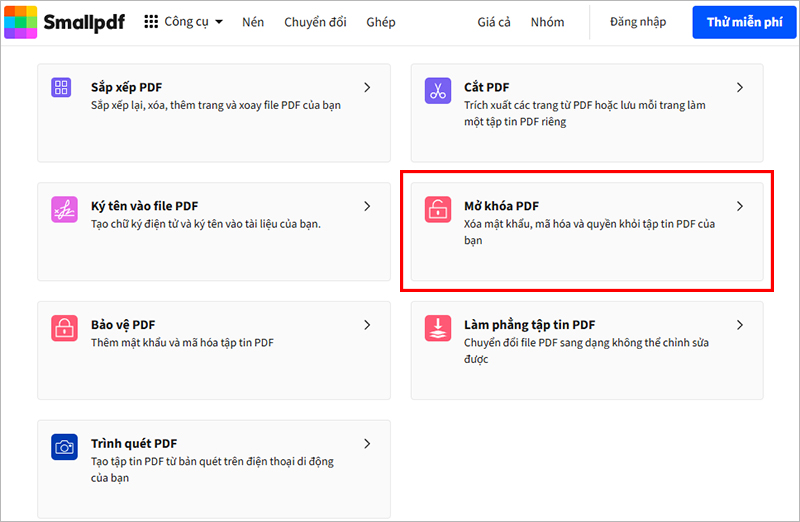Screen dimensions: 800x522
Task: Click the Trình quét PDF camera icon
Action: 64,447
